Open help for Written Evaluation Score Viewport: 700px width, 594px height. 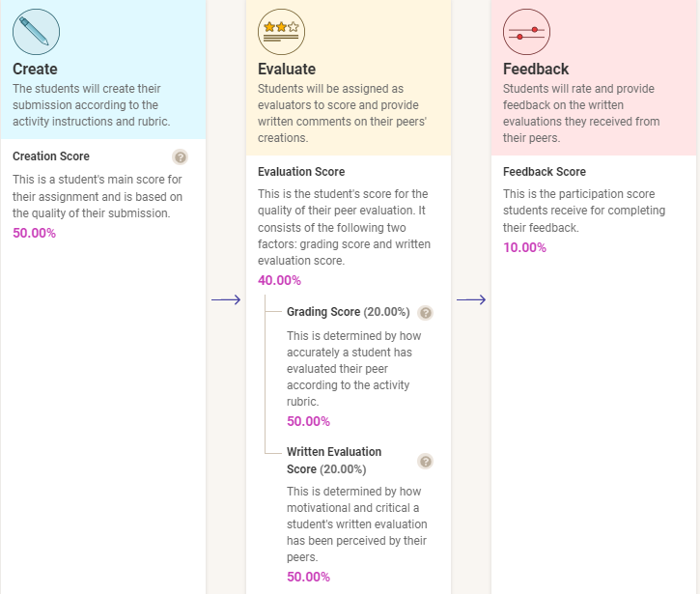[x=426, y=462]
